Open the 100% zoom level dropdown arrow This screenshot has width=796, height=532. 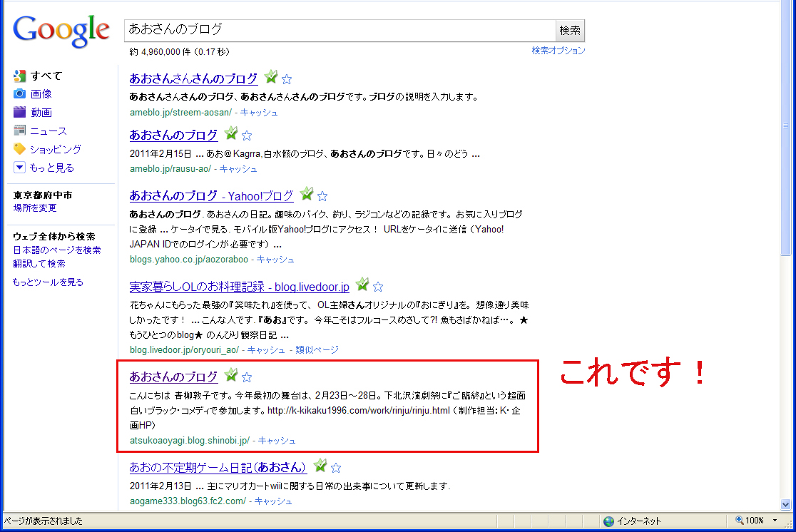pyautogui.click(x=775, y=521)
